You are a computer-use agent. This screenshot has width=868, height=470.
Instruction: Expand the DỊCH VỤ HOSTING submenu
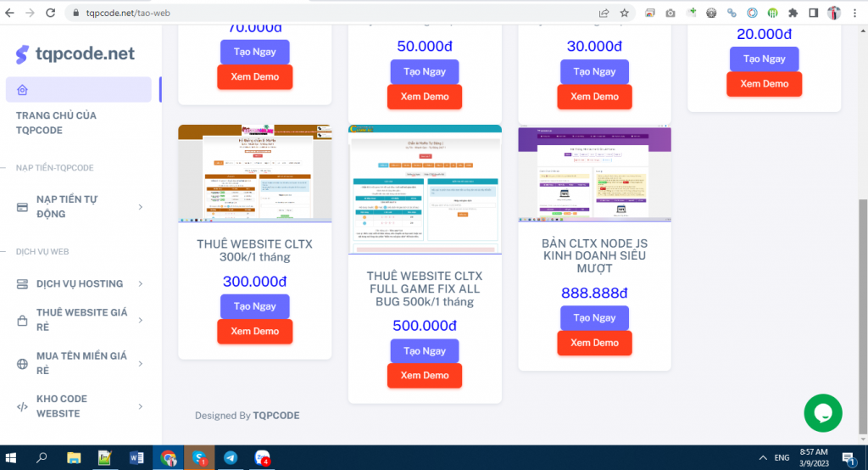pos(80,283)
